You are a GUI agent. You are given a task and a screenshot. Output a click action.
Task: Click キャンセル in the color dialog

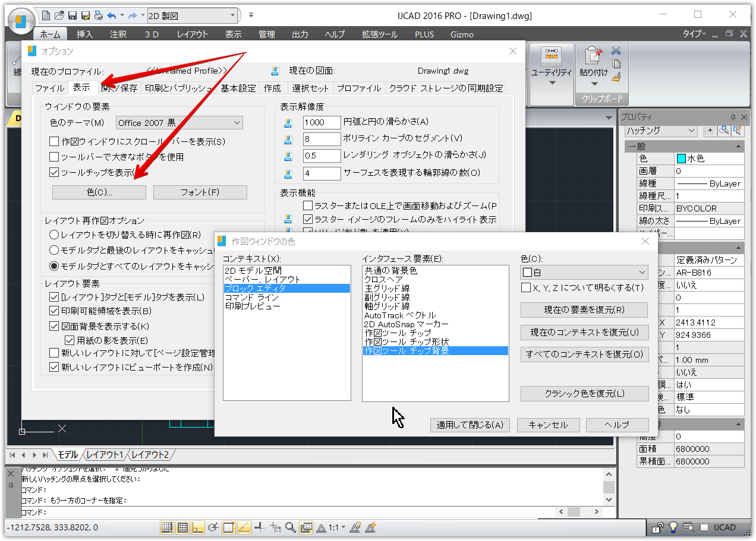tap(548, 425)
